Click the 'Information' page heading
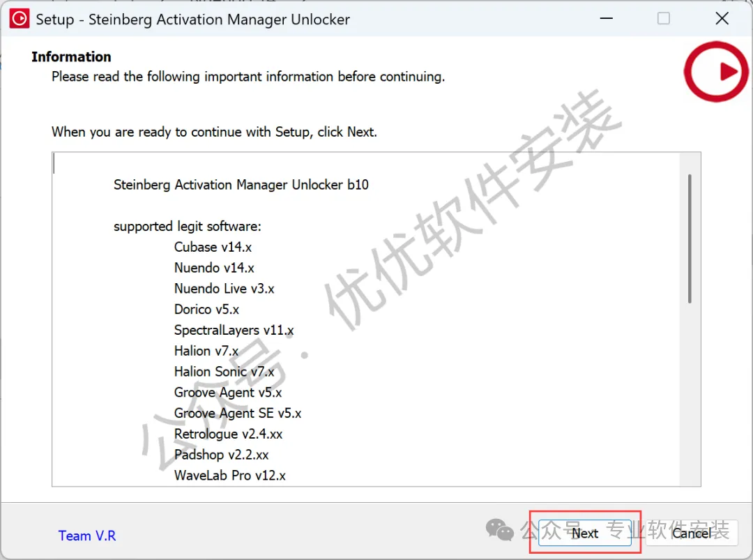The image size is (753, 560). coord(71,56)
